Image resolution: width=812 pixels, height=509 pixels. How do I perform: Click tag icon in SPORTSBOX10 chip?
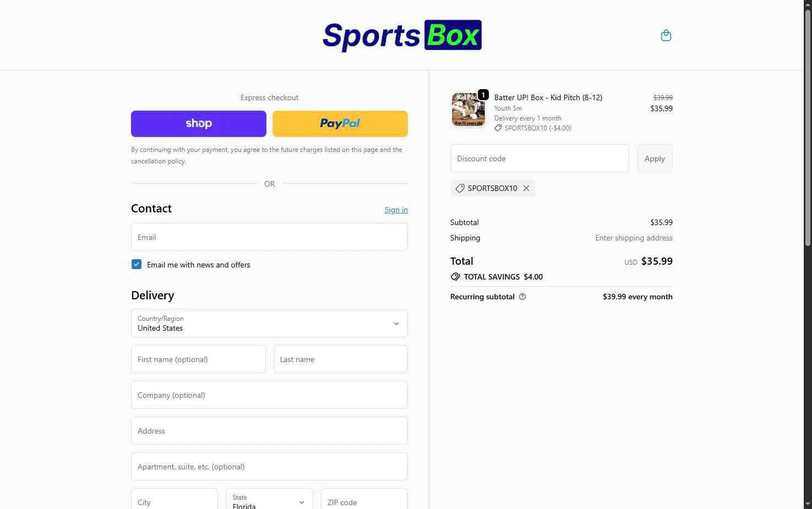coord(460,188)
